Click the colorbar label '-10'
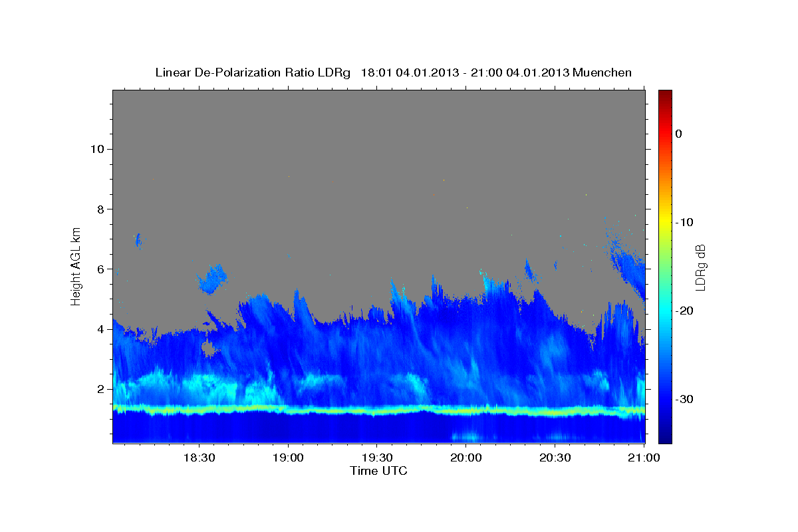Screen dimensions: 798x532 point(685,222)
